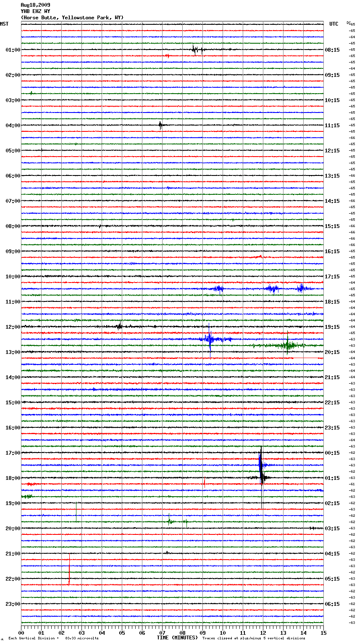Select the 20:00 MST time label

coord(13,529)
